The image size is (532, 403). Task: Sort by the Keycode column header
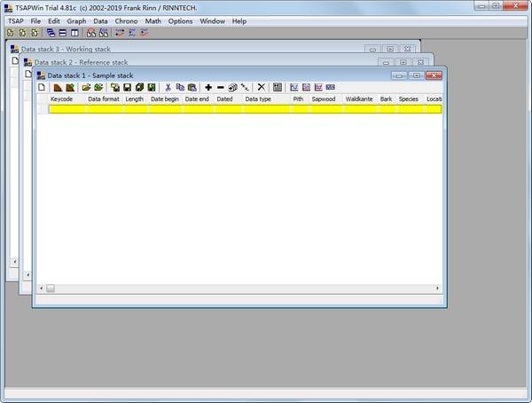pyautogui.click(x=61, y=99)
